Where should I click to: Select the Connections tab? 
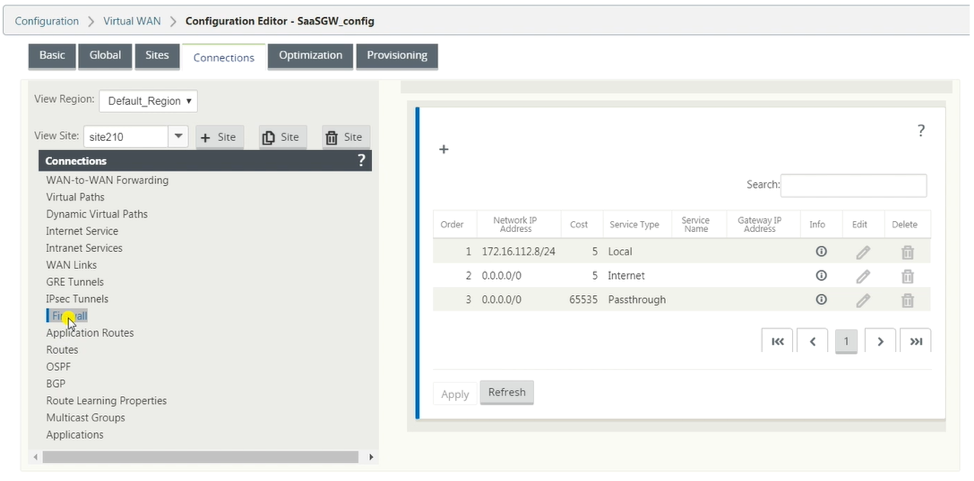(x=224, y=57)
